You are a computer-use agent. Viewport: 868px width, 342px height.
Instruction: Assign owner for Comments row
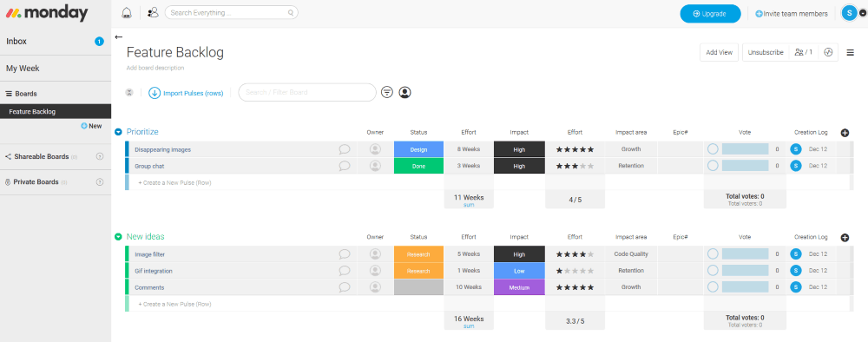coord(375,287)
